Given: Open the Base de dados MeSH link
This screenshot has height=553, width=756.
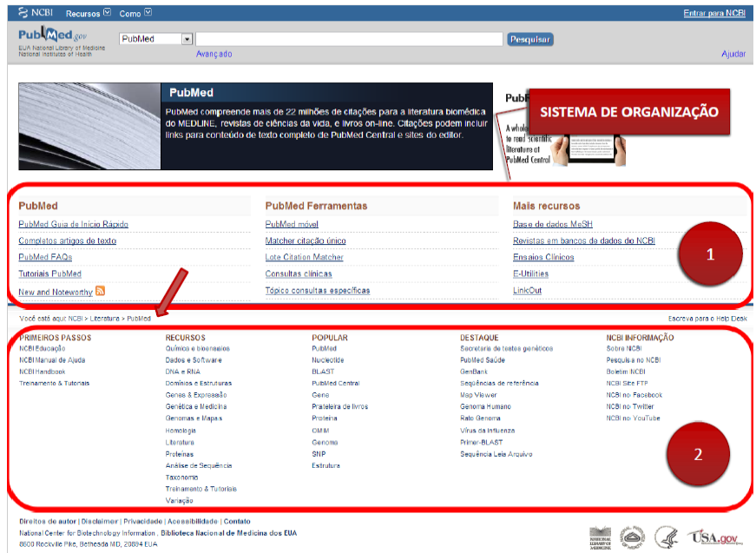Looking at the screenshot, I should [552, 224].
